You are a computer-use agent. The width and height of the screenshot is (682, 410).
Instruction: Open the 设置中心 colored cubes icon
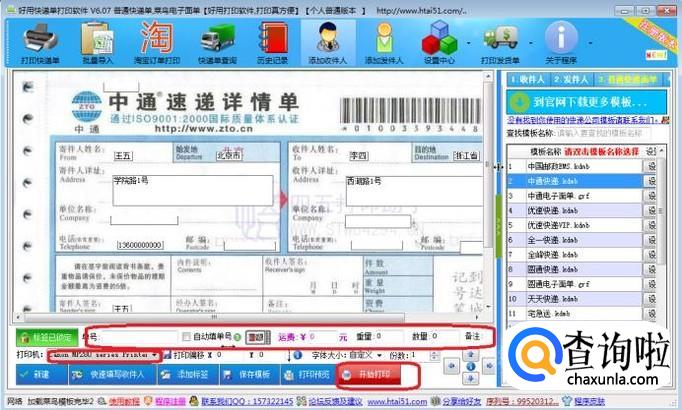pos(439,43)
